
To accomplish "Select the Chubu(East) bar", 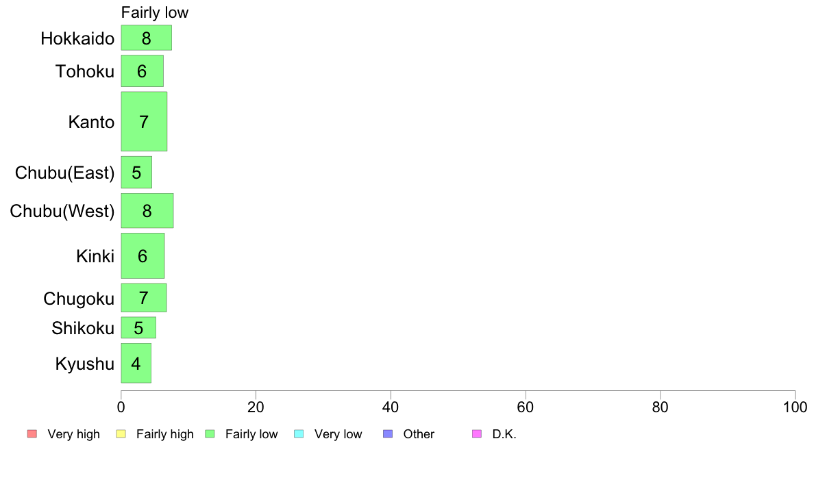I will click(x=136, y=172).
